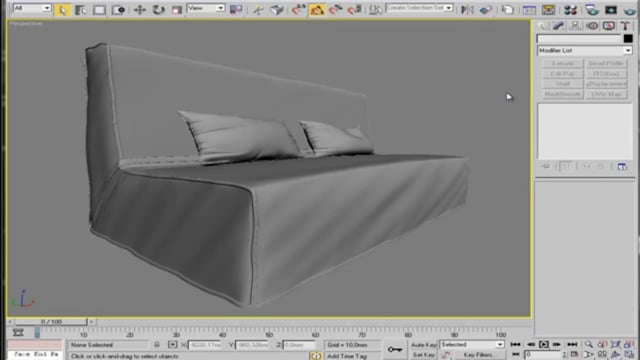640x360 pixels.
Task: Click the Align tool icon
Action: pyautogui.click(x=486, y=9)
